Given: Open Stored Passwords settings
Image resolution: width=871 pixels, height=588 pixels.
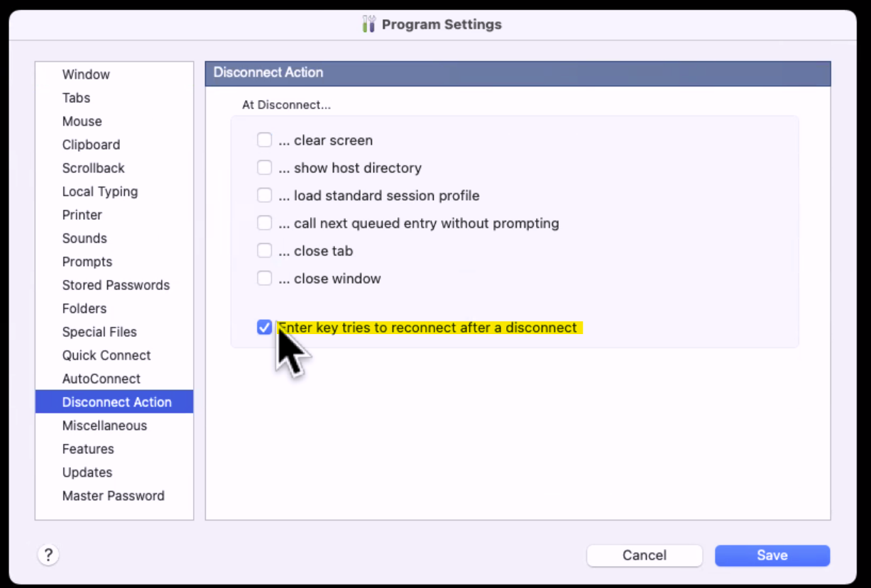Looking at the screenshot, I should coord(114,285).
